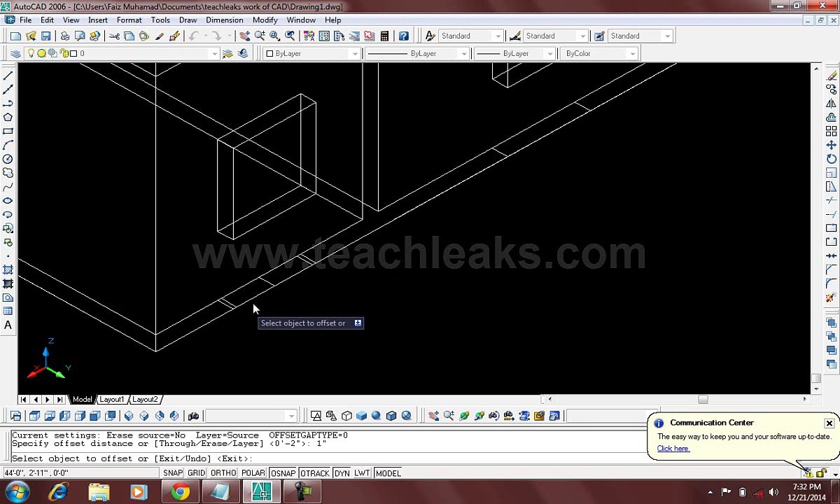Open the File menu
Image resolution: width=840 pixels, height=504 pixels.
[25, 20]
